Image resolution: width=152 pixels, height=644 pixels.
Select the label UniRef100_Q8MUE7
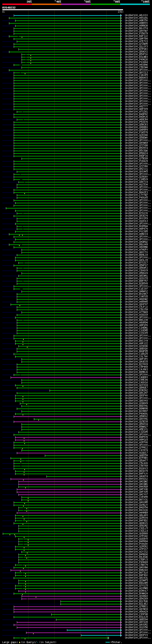(137, 388)
